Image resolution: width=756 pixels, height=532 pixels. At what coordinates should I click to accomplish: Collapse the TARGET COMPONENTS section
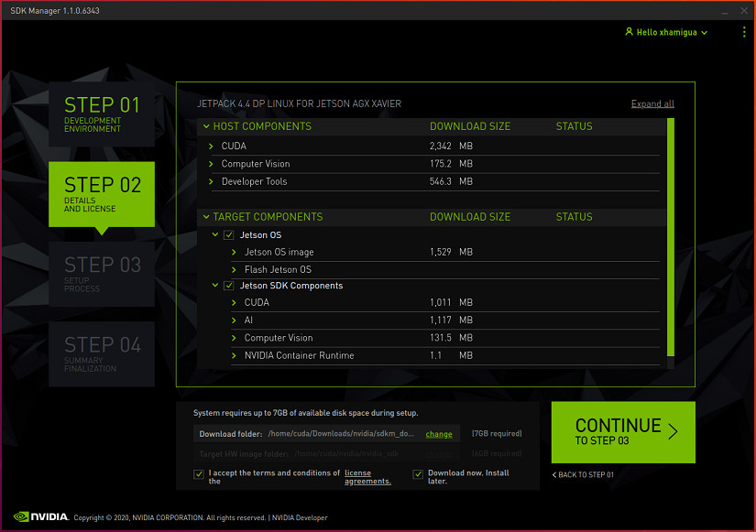coord(206,217)
